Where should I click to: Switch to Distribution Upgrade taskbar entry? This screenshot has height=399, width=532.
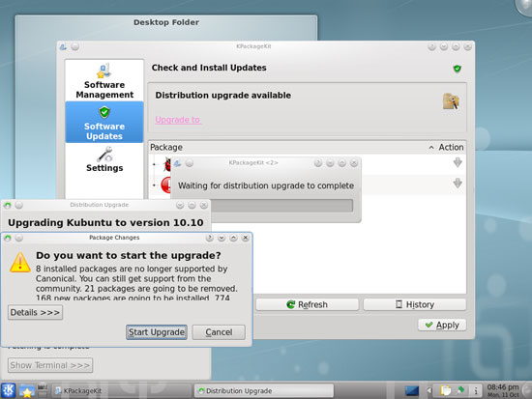[264, 390]
